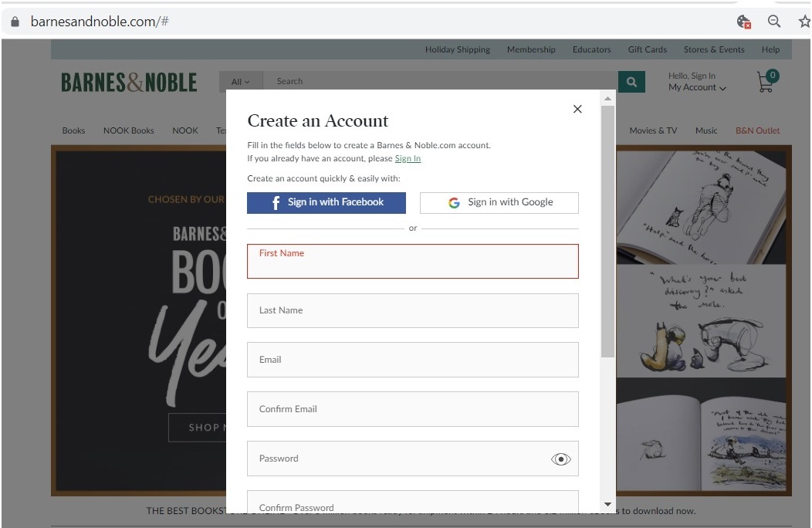The image size is (812, 528).
Task: Sign in with Facebook button
Action: click(x=326, y=202)
